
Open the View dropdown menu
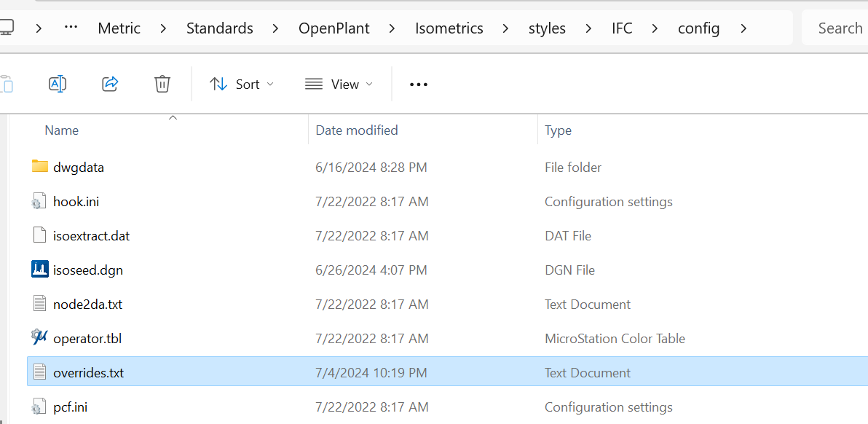coord(339,84)
